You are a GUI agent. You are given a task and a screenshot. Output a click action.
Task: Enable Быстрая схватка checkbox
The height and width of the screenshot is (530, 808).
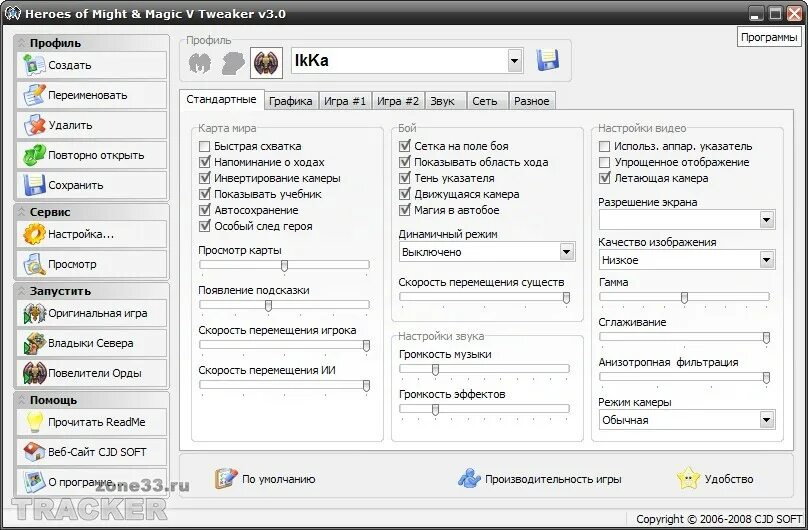click(x=205, y=146)
